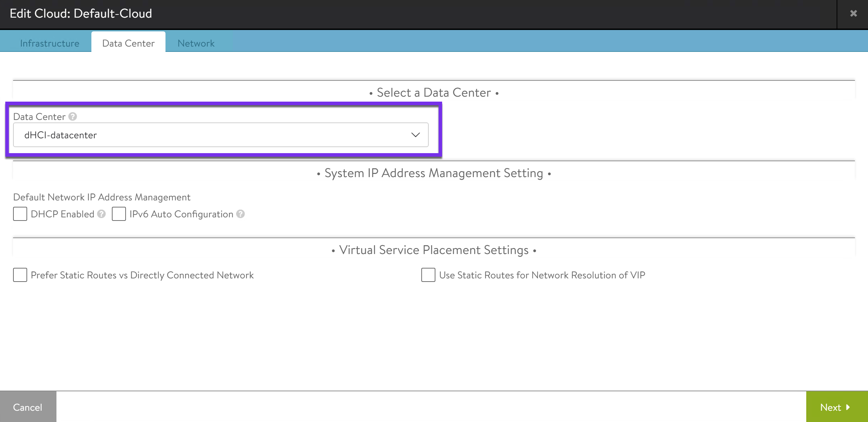Click help icon next to Data Center label

(x=73, y=116)
